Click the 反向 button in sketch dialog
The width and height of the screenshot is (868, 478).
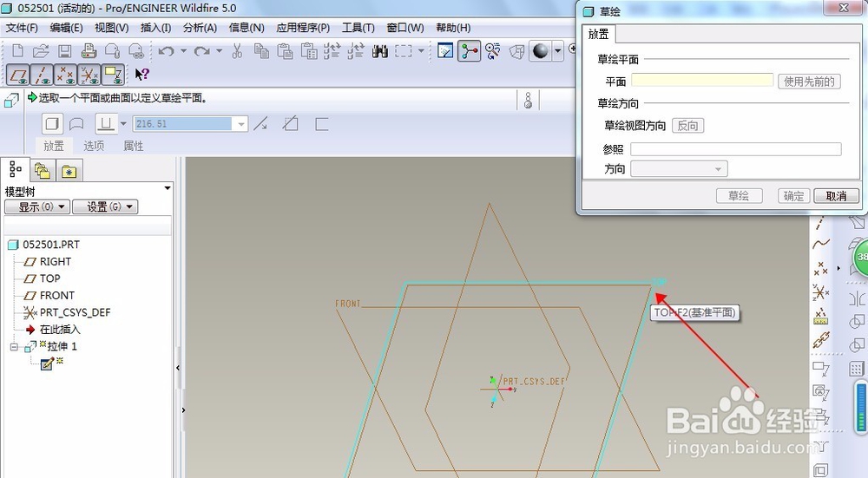point(687,126)
